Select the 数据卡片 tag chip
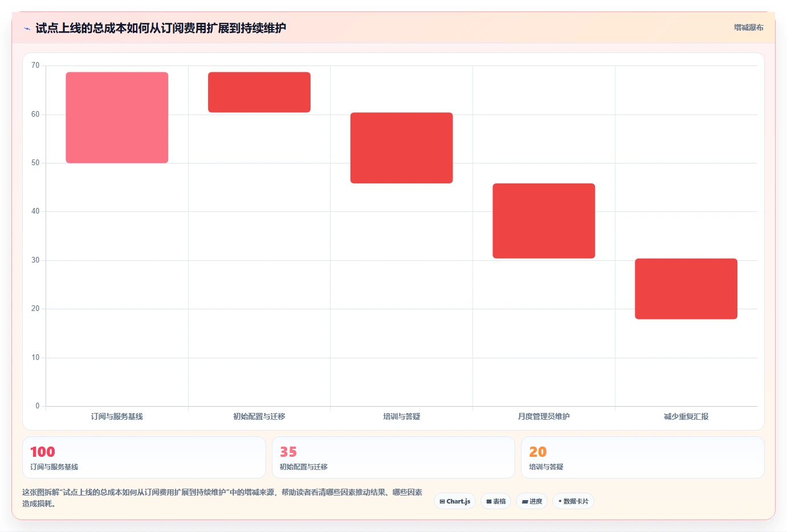The width and height of the screenshot is (787, 532). (x=573, y=501)
